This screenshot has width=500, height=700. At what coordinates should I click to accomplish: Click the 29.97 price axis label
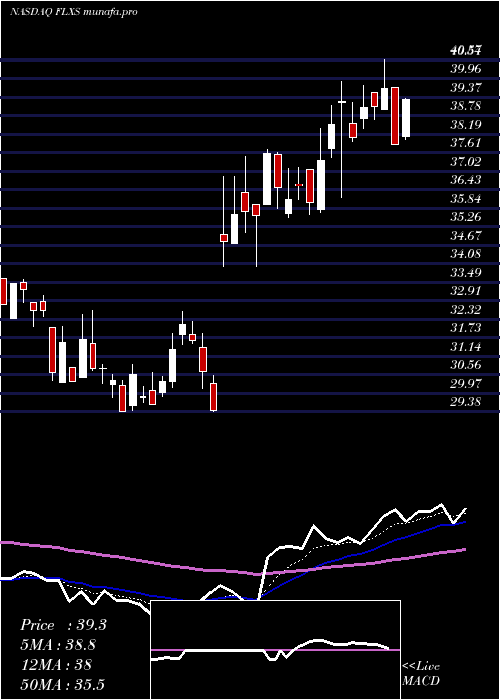pyautogui.click(x=466, y=383)
